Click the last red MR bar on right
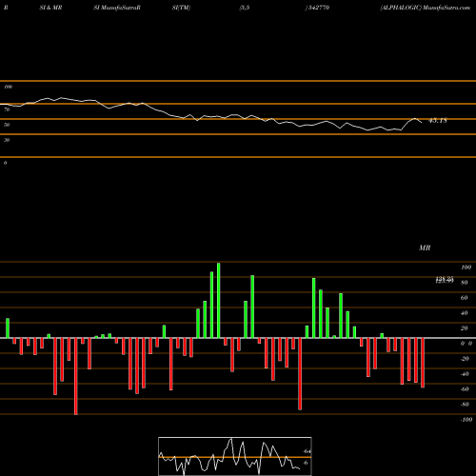 [423, 363]
